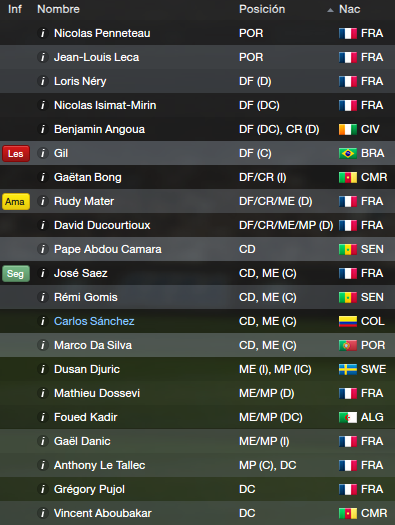The image size is (395, 525).
Task: Open Grégory Pujol player name
Action: [89, 489]
